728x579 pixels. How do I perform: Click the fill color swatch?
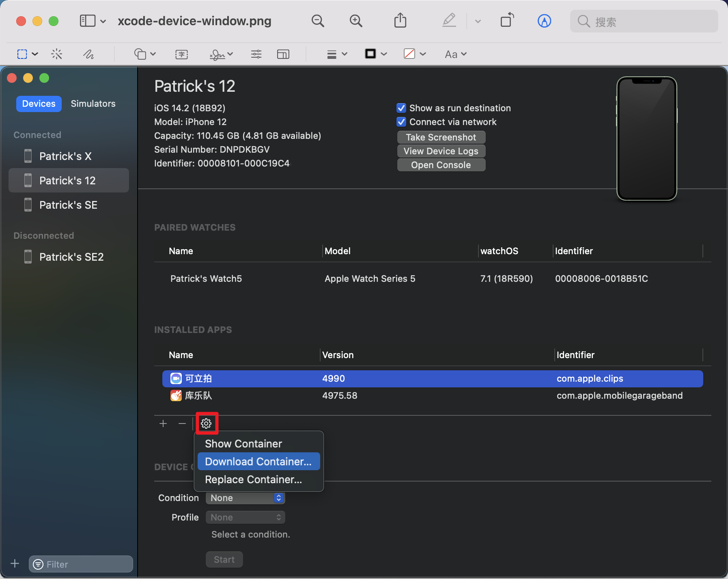[x=409, y=54]
